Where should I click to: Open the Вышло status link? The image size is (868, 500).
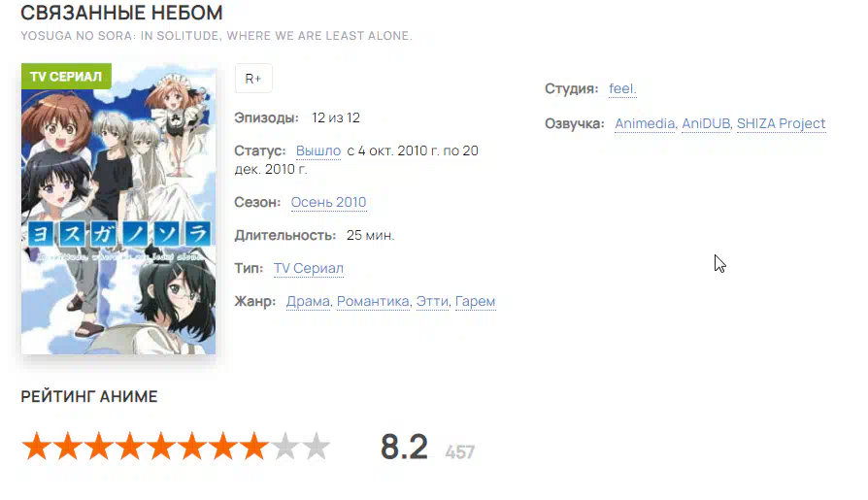[x=318, y=150]
